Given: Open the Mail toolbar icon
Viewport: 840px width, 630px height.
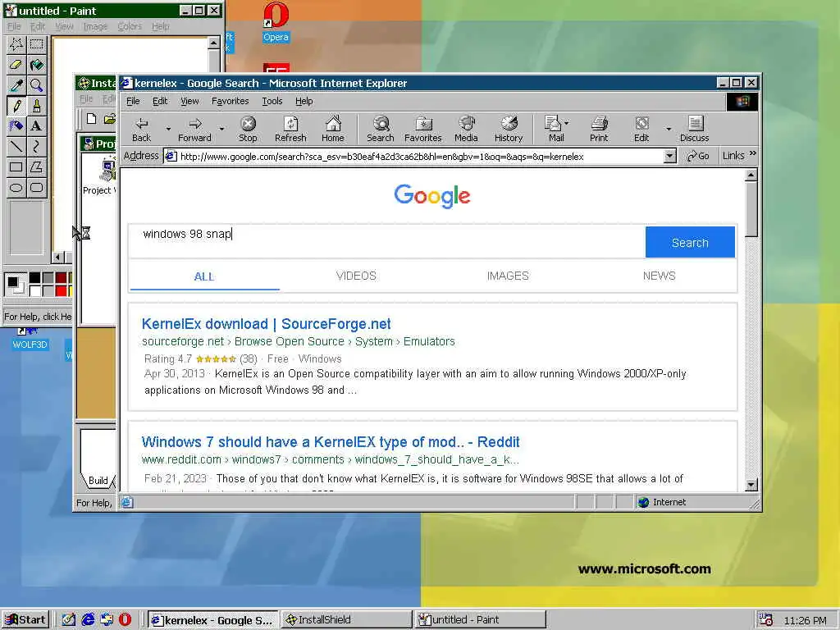Looking at the screenshot, I should [554, 129].
